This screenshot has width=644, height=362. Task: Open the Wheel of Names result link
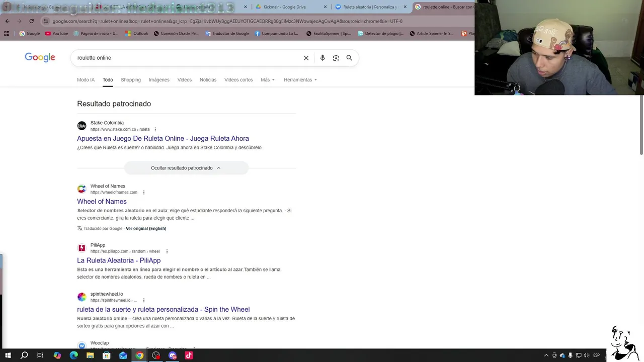tap(102, 202)
